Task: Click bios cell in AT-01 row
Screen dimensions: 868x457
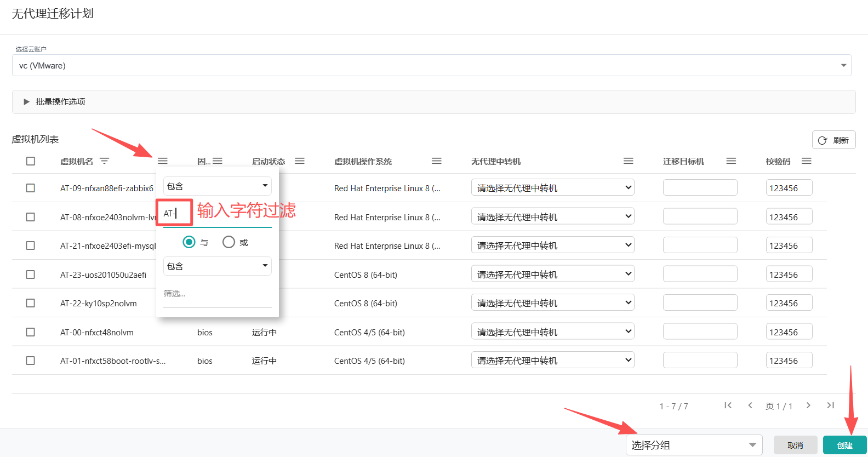Action: tap(205, 361)
